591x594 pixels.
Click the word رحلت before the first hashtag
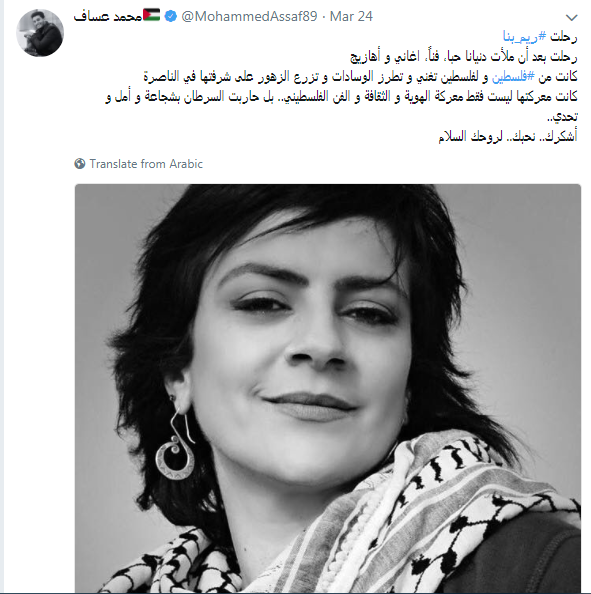tap(563, 37)
